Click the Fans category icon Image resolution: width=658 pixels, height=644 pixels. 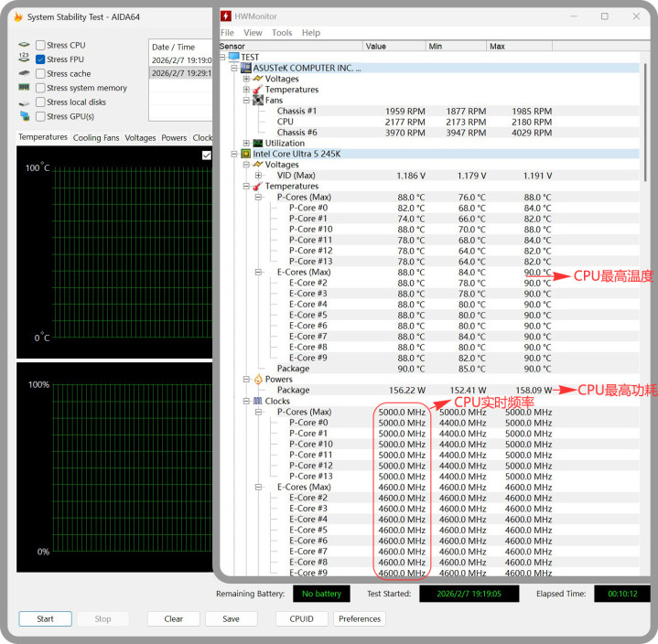click(257, 101)
